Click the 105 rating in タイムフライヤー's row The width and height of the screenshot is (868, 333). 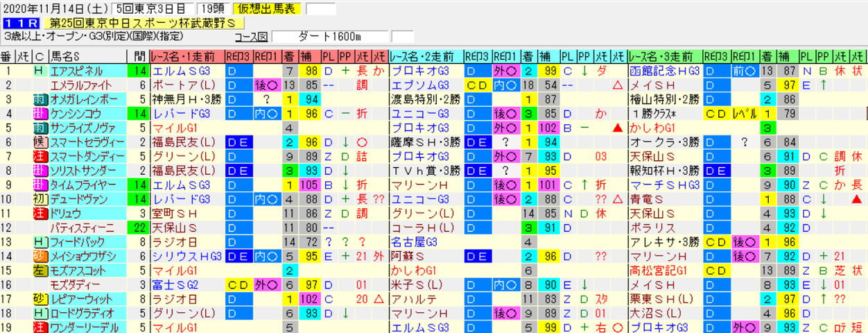tap(309, 185)
